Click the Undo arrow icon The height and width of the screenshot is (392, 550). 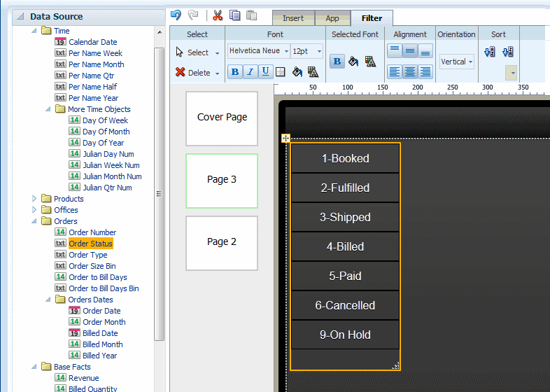coord(176,15)
